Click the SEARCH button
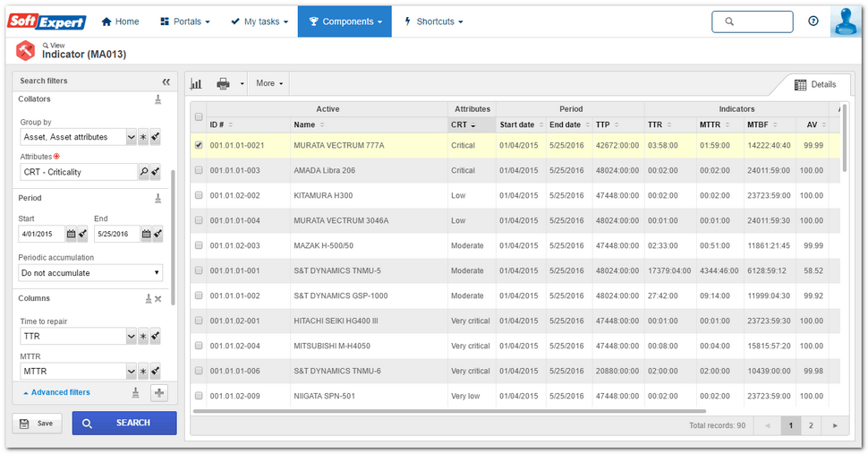 [x=124, y=423]
